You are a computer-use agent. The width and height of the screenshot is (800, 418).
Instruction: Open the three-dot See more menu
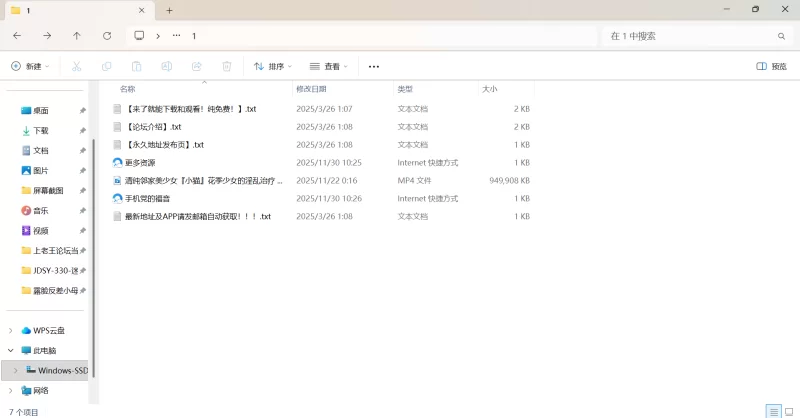(x=374, y=66)
